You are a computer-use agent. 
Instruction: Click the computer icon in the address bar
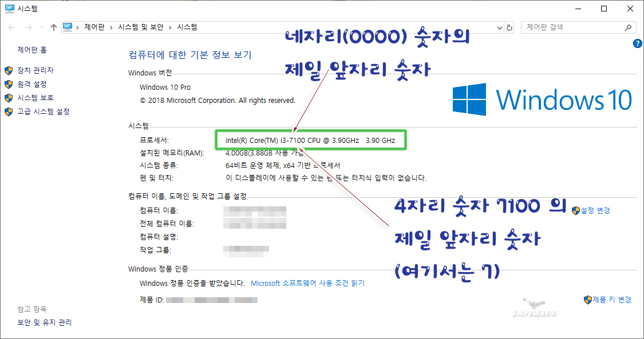pos(68,27)
